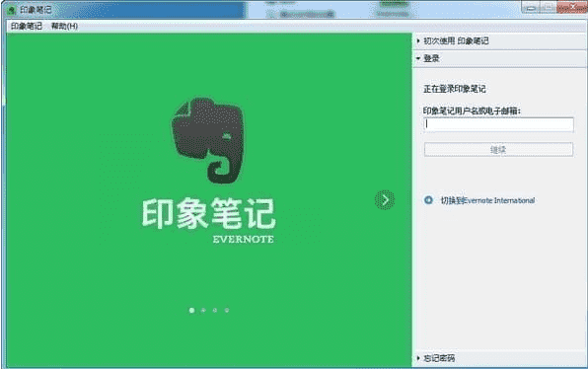Minimize the 印象笔记 window
The image size is (588, 369).
point(530,8)
